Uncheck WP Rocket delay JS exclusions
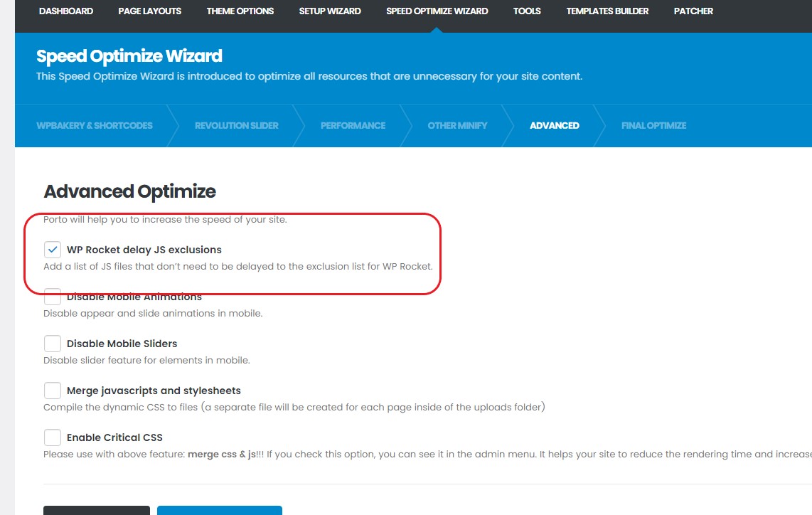This screenshot has height=515, width=812. [x=53, y=250]
